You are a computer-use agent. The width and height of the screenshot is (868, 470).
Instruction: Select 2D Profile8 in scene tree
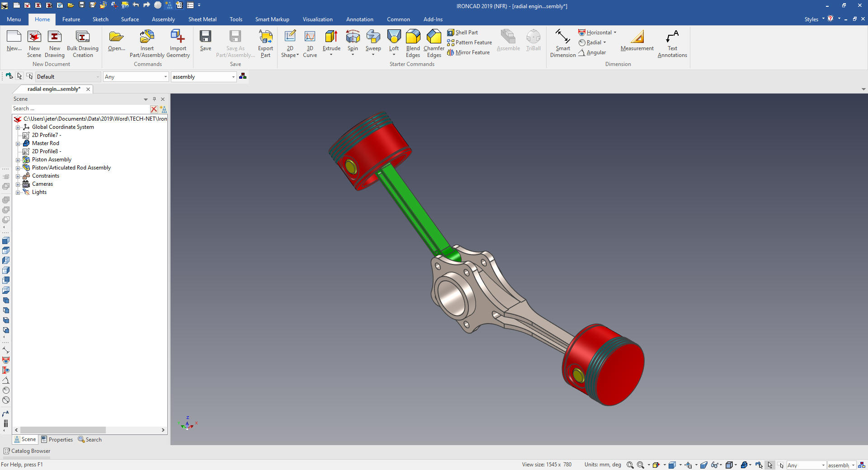pos(46,151)
